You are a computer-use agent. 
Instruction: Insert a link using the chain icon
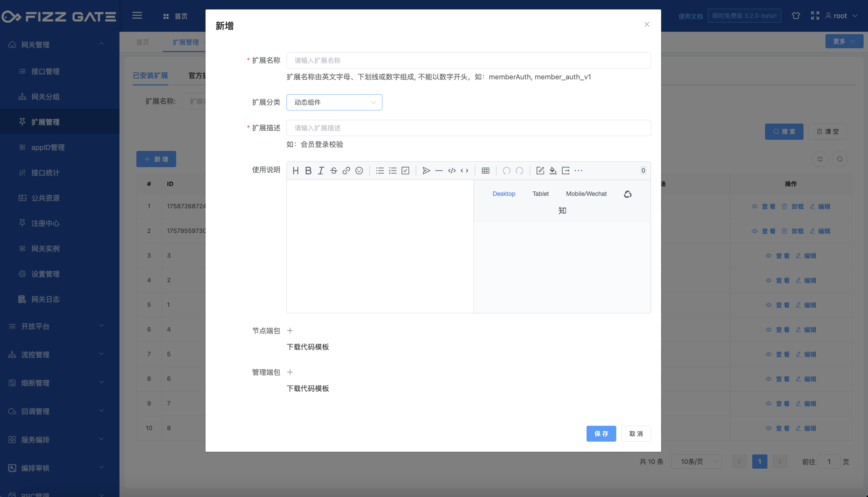346,171
